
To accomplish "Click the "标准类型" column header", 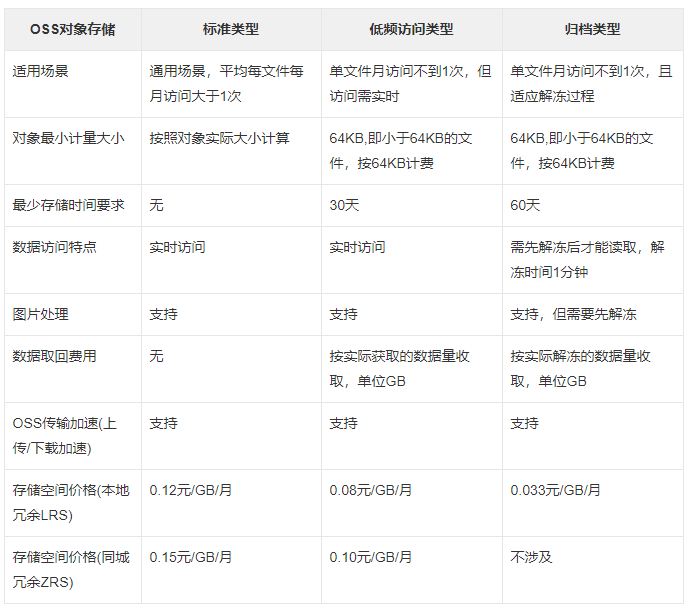I will tap(231, 30).
